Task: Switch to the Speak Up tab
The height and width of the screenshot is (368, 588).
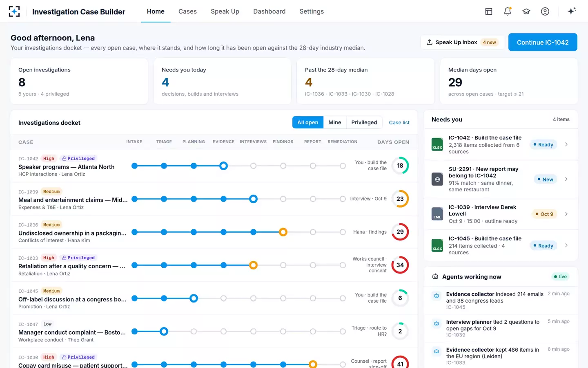Action: [225, 11]
